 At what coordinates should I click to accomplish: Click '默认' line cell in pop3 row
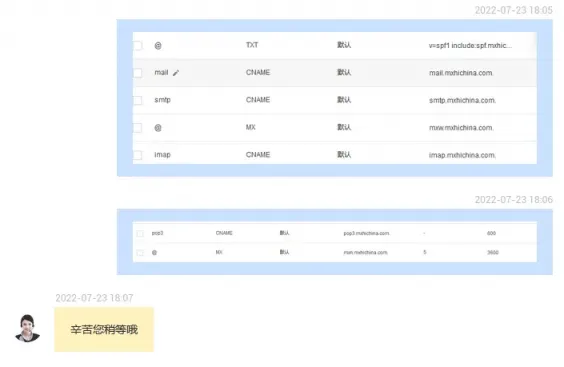tap(285, 233)
